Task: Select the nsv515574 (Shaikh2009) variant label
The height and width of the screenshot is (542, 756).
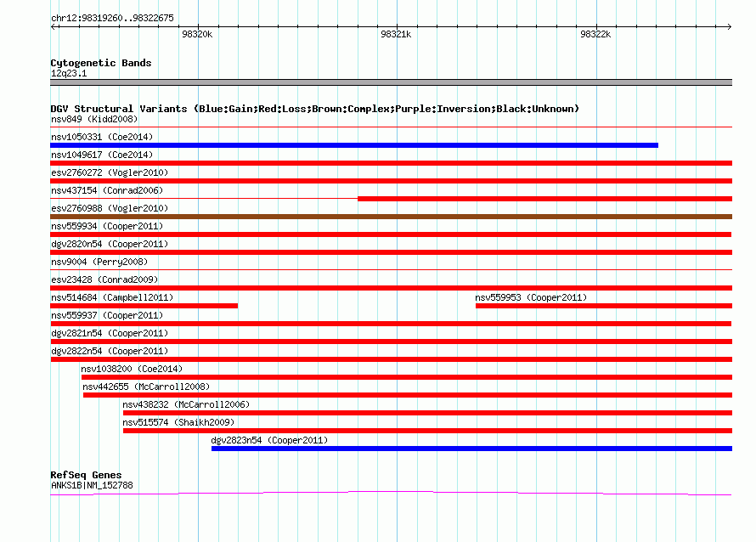Action: pyautogui.click(x=178, y=422)
